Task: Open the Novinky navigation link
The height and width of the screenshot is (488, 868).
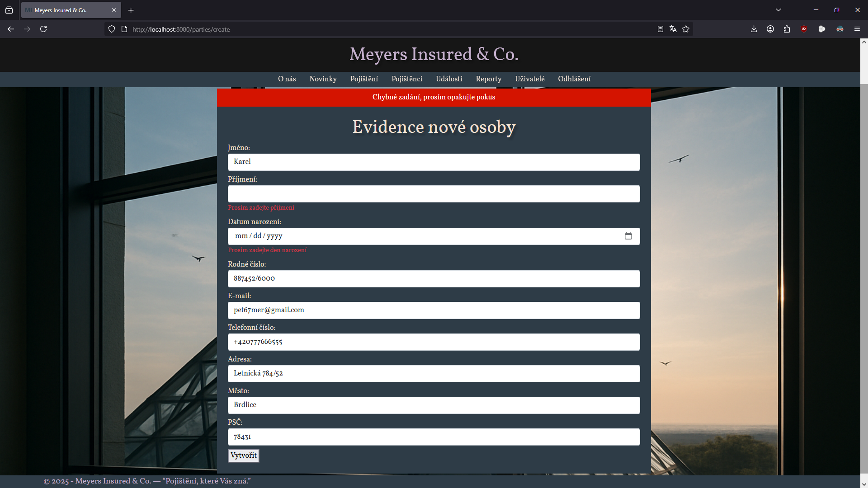Action: 323,79
